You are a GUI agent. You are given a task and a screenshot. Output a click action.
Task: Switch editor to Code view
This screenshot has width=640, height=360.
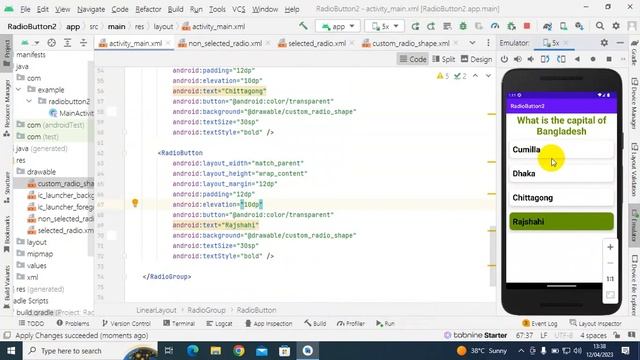click(413, 59)
